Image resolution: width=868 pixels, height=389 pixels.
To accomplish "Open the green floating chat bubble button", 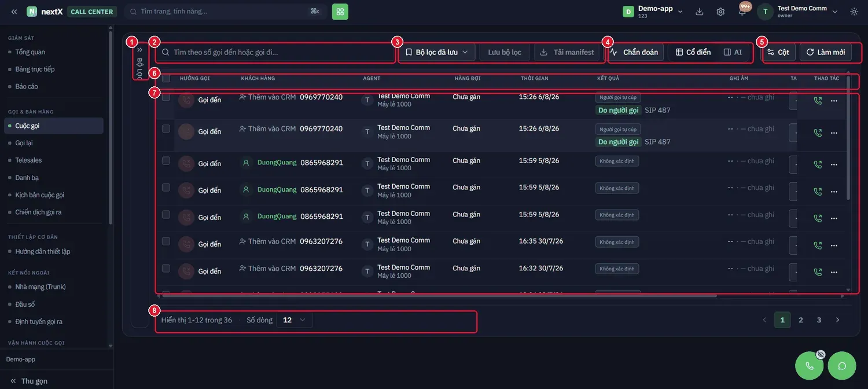I will [842, 366].
